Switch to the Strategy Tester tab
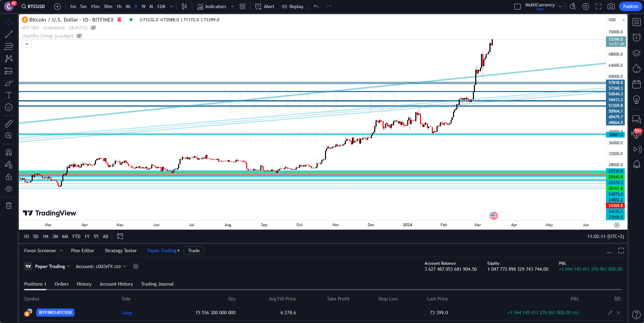 [121, 251]
